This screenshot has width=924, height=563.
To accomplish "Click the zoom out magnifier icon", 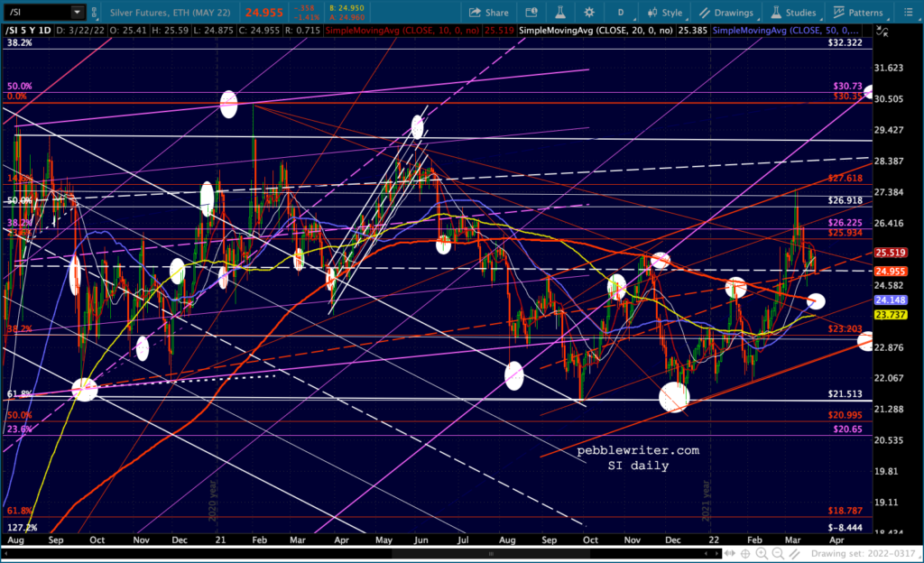I will pyautogui.click(x=778, y=554).
